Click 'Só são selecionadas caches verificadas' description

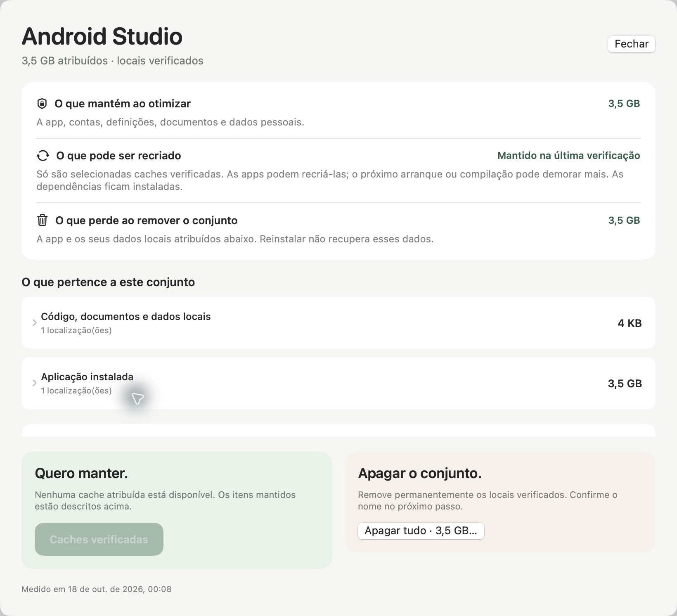(330, 180)
